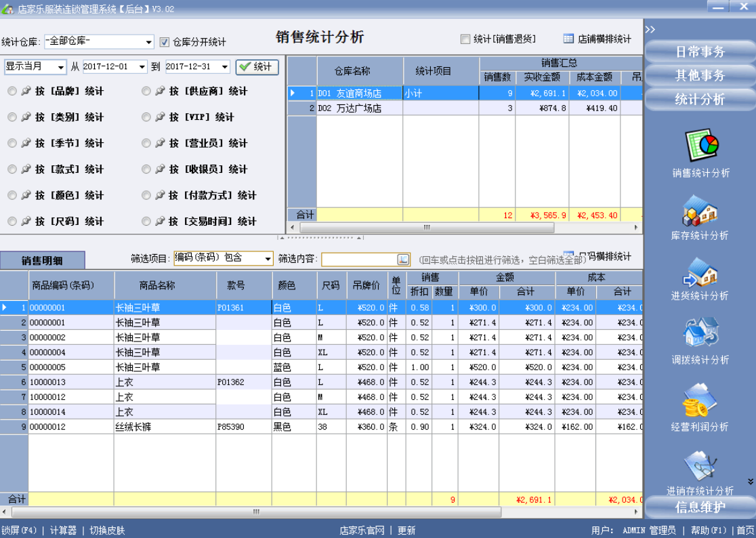
Task: Switch to the 日常事务 panel tab
Action: (700, 51)
